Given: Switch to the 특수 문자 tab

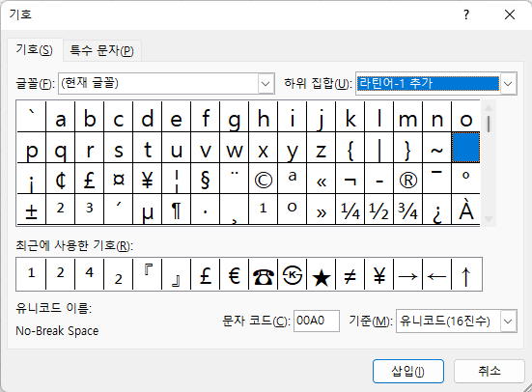Looking at the screenshot, I should [101, 50].
